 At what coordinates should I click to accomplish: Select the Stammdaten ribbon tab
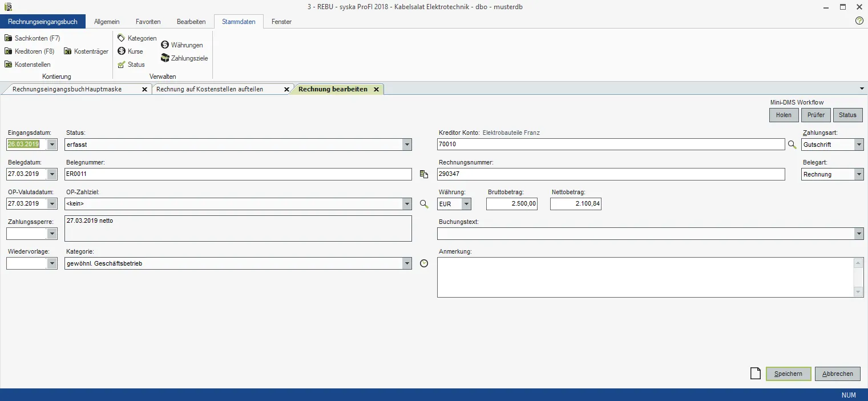(x=239, y=22)
